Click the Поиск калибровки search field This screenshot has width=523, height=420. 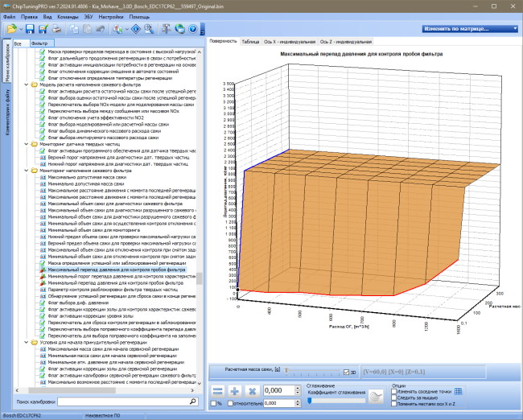tap(123, 401)
